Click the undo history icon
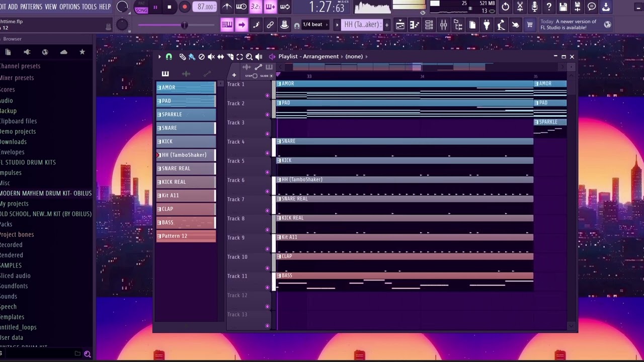The image size is (644, 362). (x=506, y=7)
